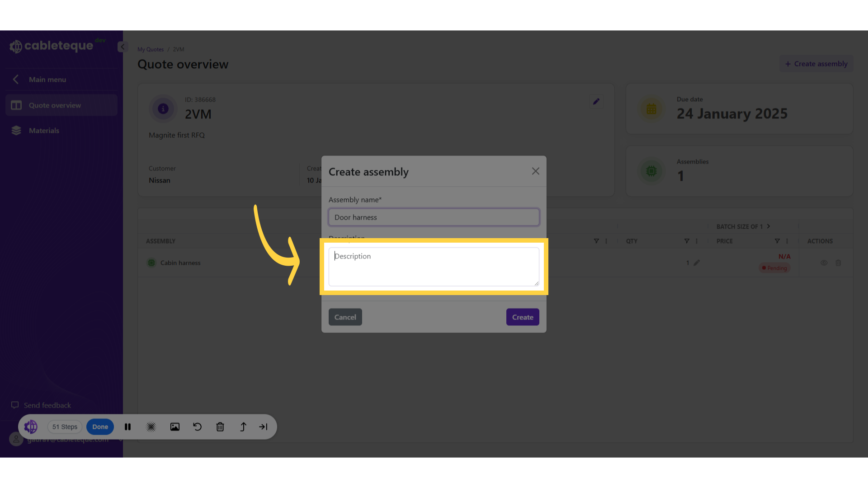Switch to the Materials section
The height and width of the screenshot is (488, 868).
(44, 130)
